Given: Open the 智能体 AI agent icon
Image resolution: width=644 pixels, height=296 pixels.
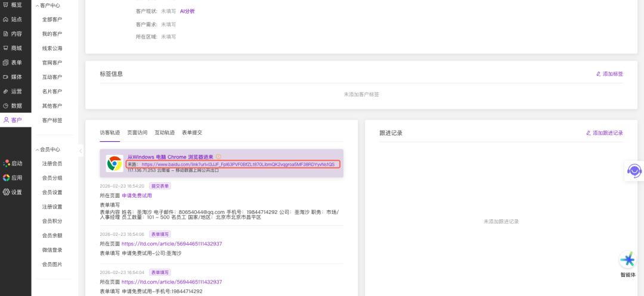Looking at the screenshot, I should (627, 260).
